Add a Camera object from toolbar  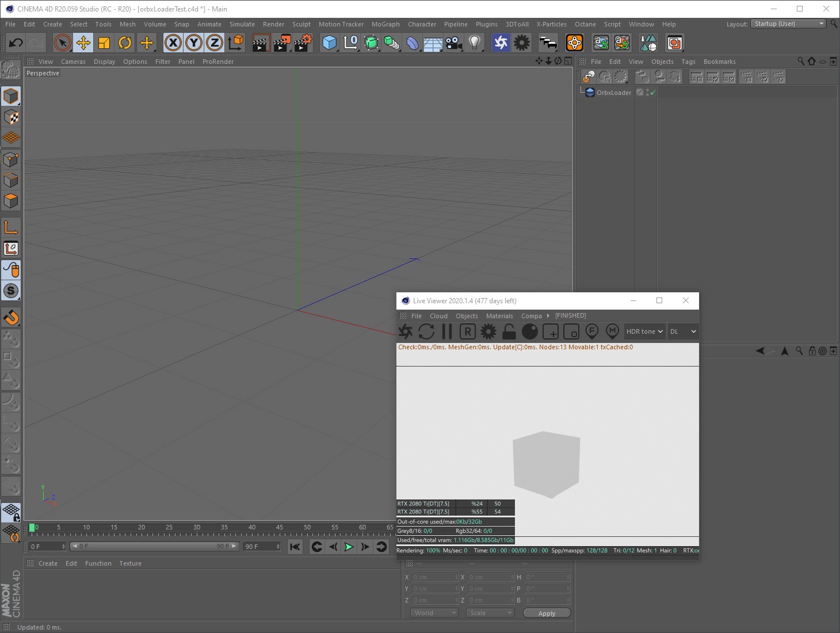coord(454,43)
